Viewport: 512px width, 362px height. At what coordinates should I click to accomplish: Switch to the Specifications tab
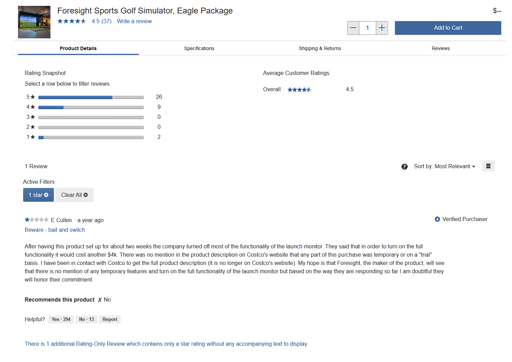point(199,48)
